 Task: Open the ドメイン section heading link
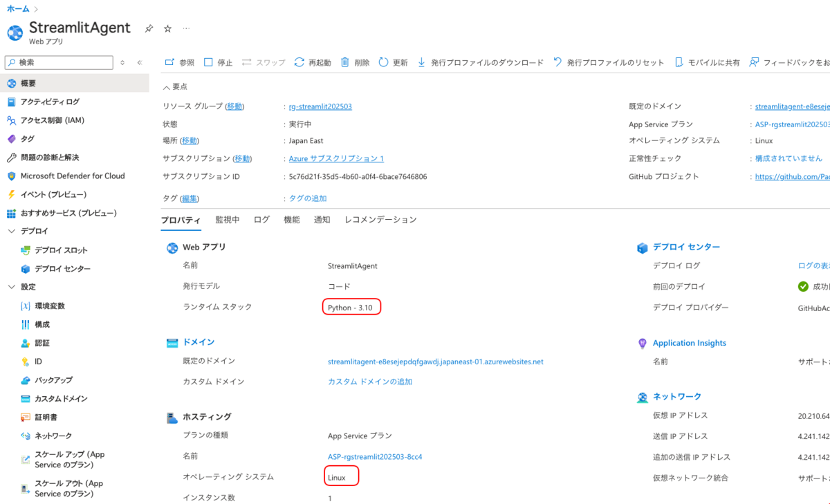click(199, 342)
